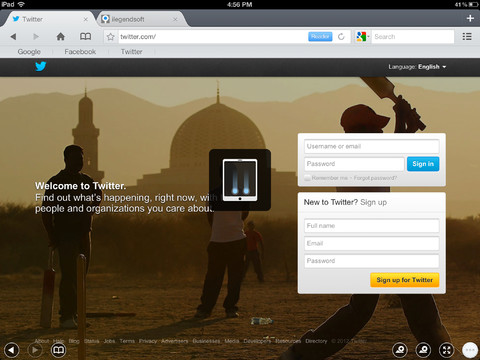Open the Terms footer link
This screenshot has width=480, height=360.
127,341
